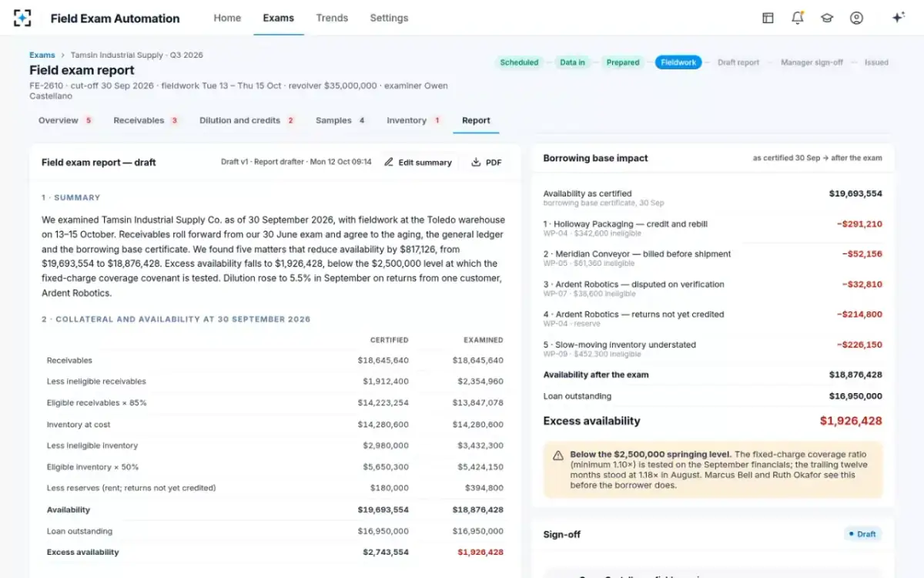924x578 pixels.
Task: Click the warning triangle in the springing level notice
Action: pos(557,455)
